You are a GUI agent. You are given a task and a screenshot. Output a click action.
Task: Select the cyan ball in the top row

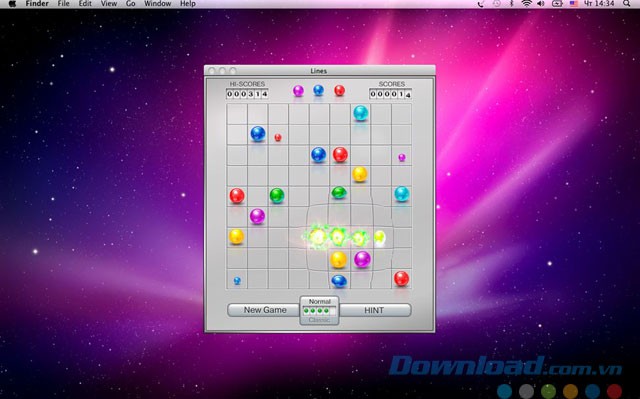[x=360, y=113]
